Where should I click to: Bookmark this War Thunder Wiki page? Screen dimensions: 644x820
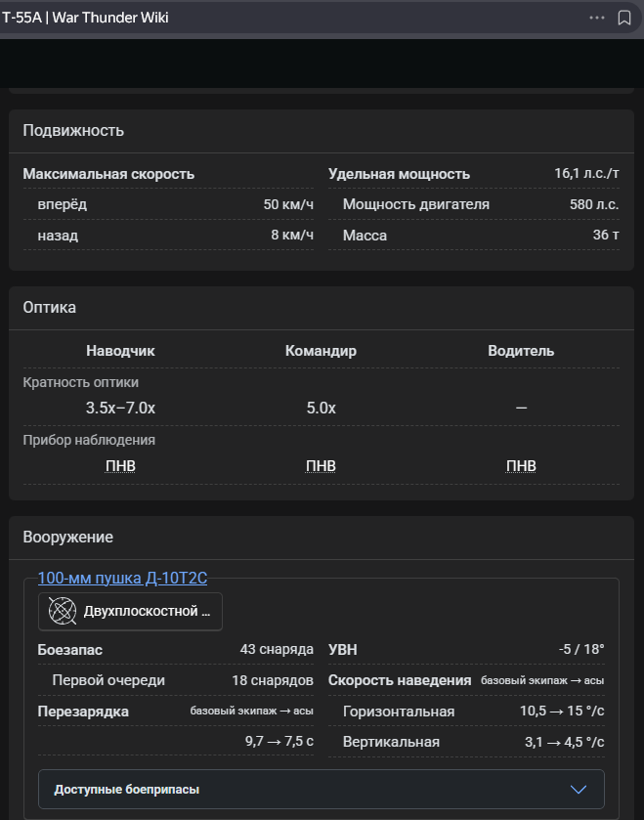tap(624, 18)
